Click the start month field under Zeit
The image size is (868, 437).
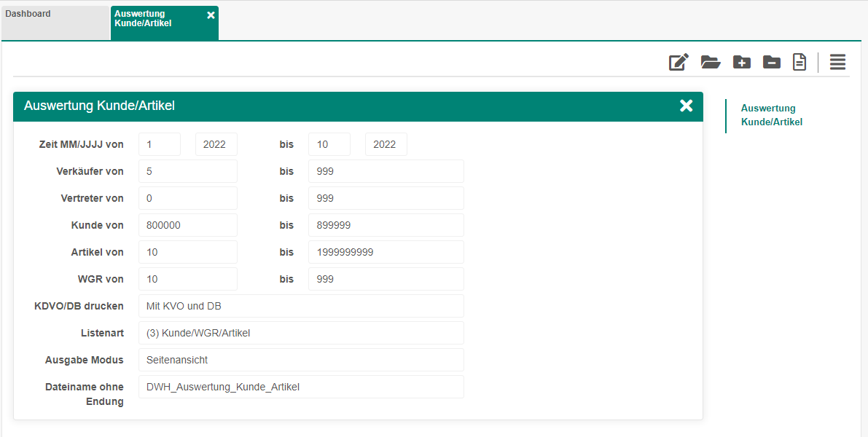point(160,144)
